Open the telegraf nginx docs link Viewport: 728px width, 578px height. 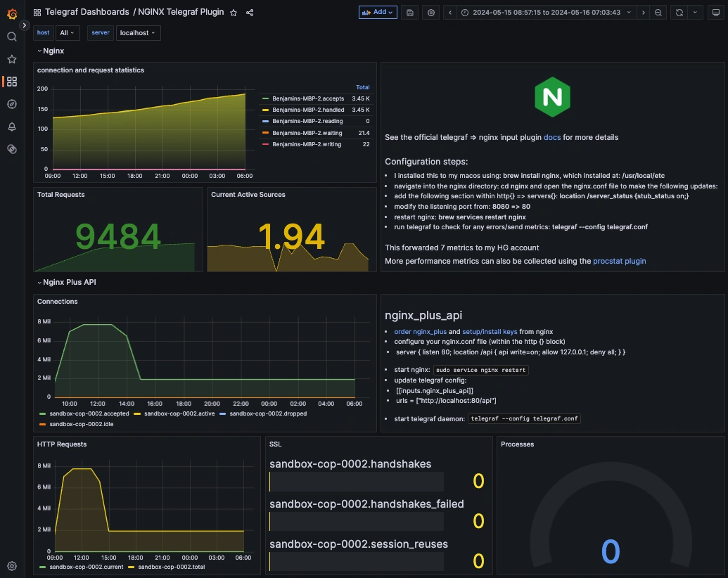551,137
